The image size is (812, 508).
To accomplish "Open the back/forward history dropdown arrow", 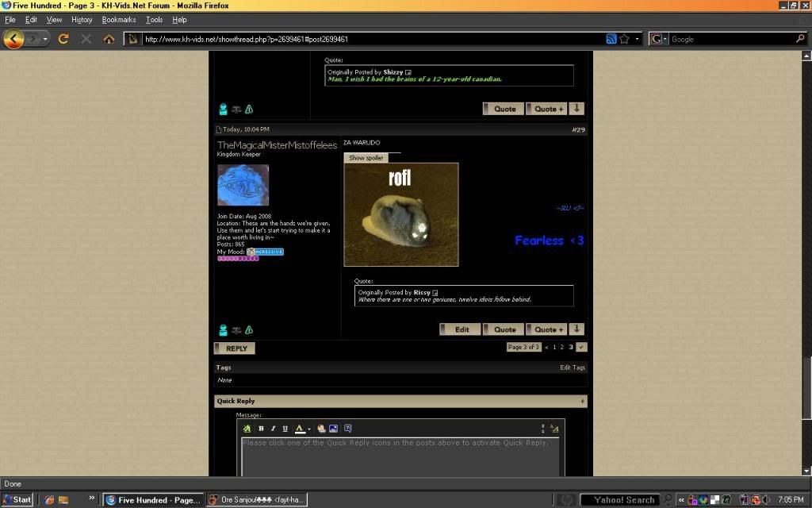I will [46, 39].
